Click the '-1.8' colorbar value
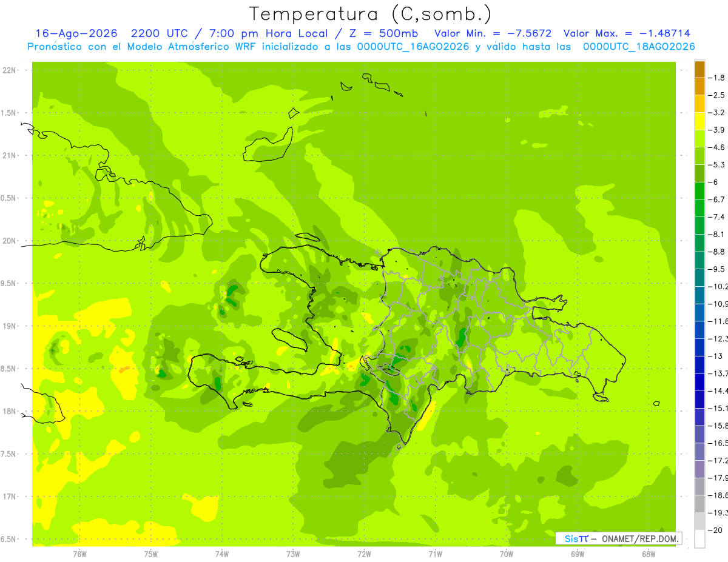 coord(718,78)
